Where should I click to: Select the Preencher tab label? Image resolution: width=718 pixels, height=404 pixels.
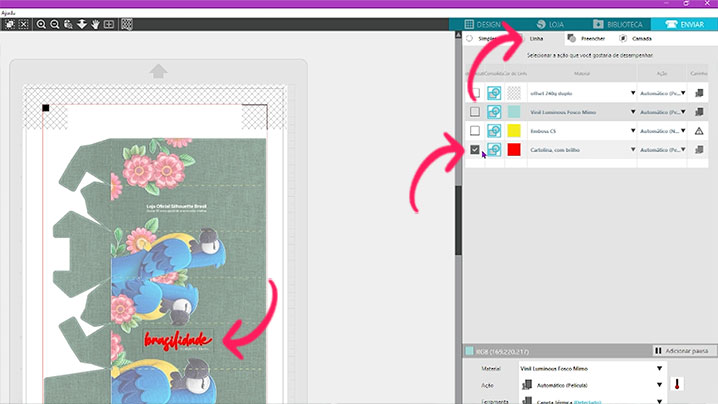pyautogui.click(x=593, y=38)
